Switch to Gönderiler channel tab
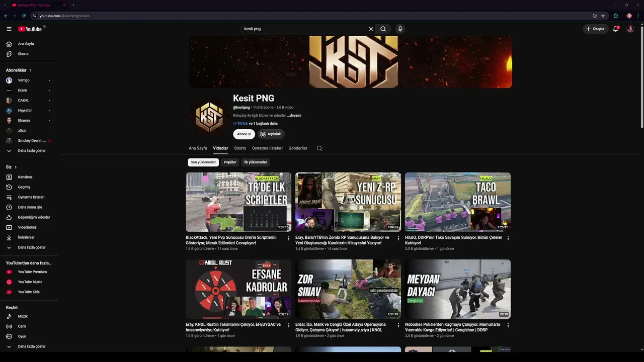This screenshot has height=362, width=644. tap(298, 148)
